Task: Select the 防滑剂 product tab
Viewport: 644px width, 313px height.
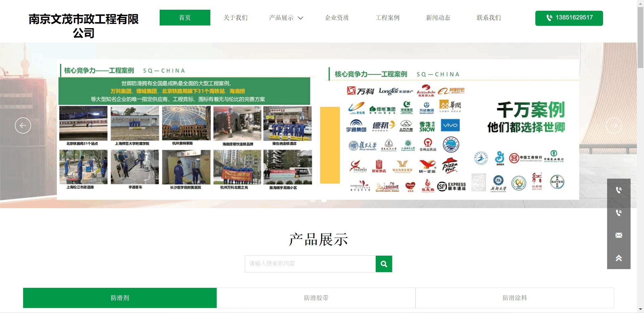Action: coord(120,298)
